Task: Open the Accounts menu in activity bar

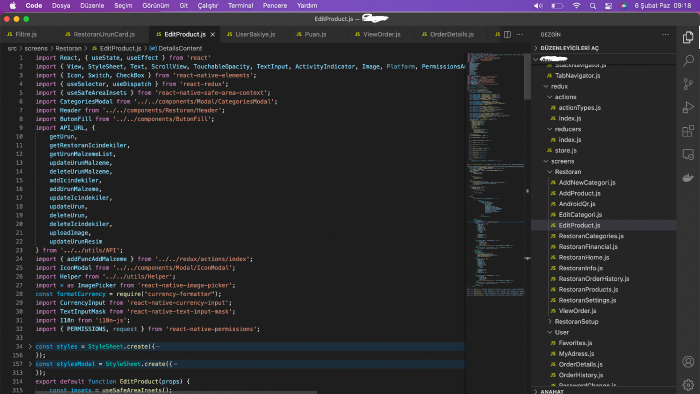Action: point(688,361)
